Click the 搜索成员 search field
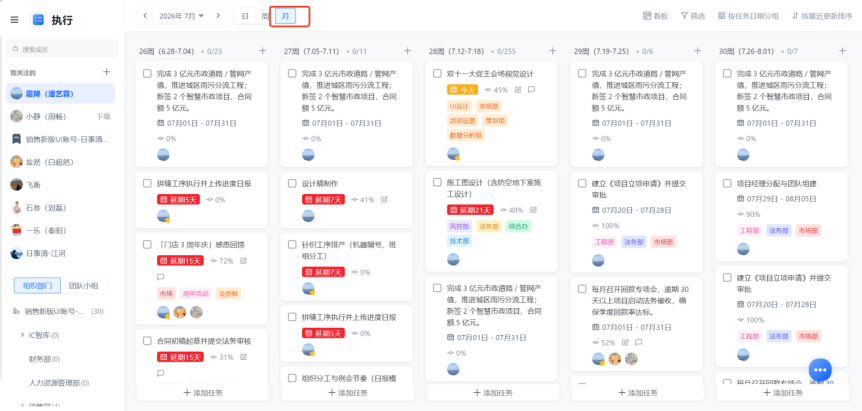The width and height of the screenshot is (862, 411). click(62, 49)
